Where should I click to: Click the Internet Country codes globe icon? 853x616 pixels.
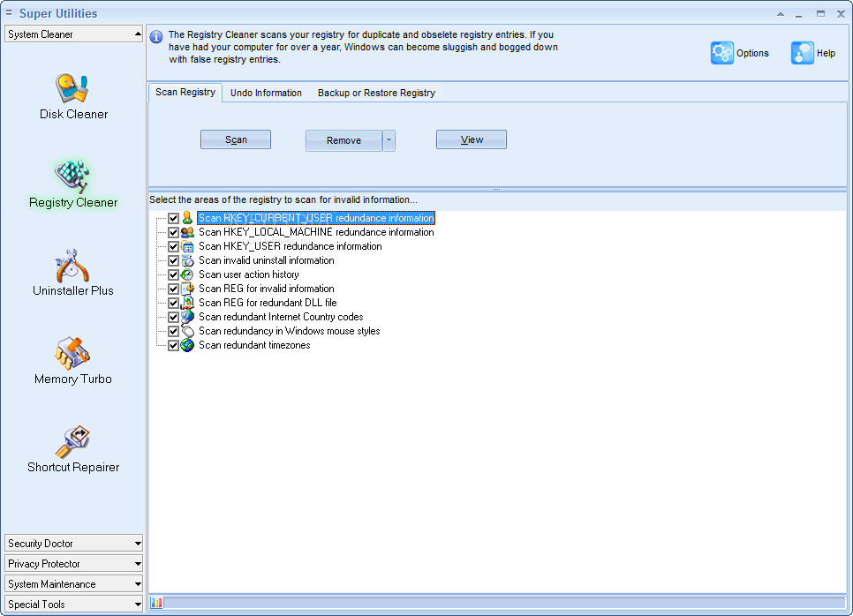[187, 317]
